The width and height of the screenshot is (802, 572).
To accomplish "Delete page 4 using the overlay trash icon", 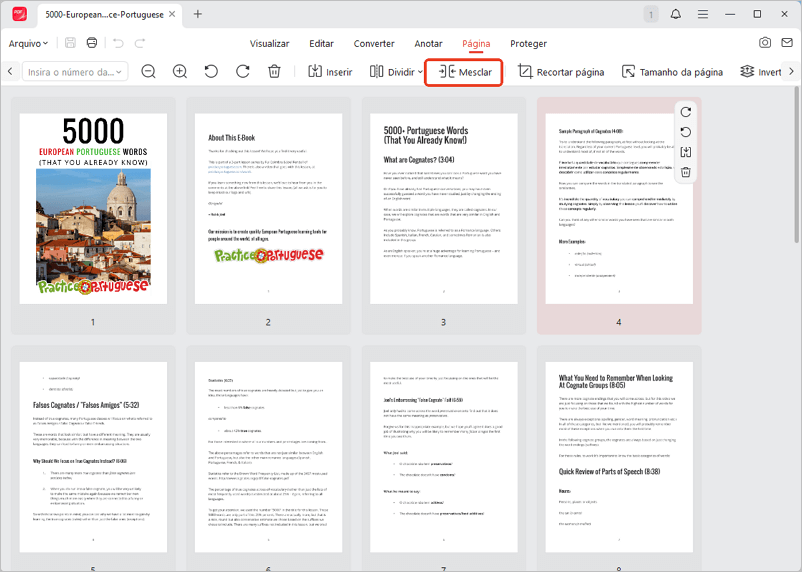I will pyautogui.click(x=686, y=172).
